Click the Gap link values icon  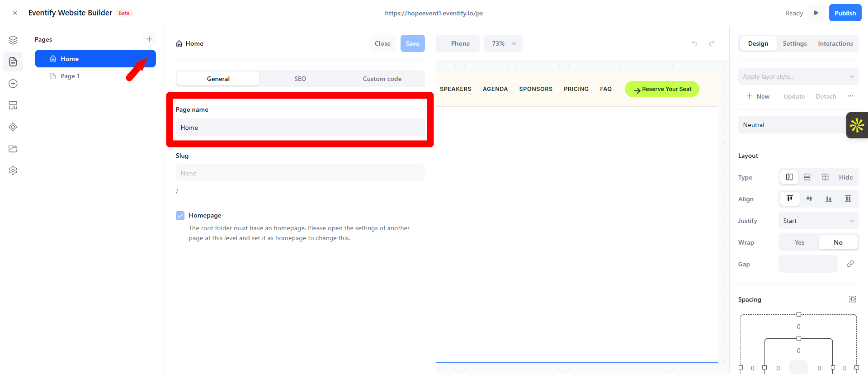(850, 264)
